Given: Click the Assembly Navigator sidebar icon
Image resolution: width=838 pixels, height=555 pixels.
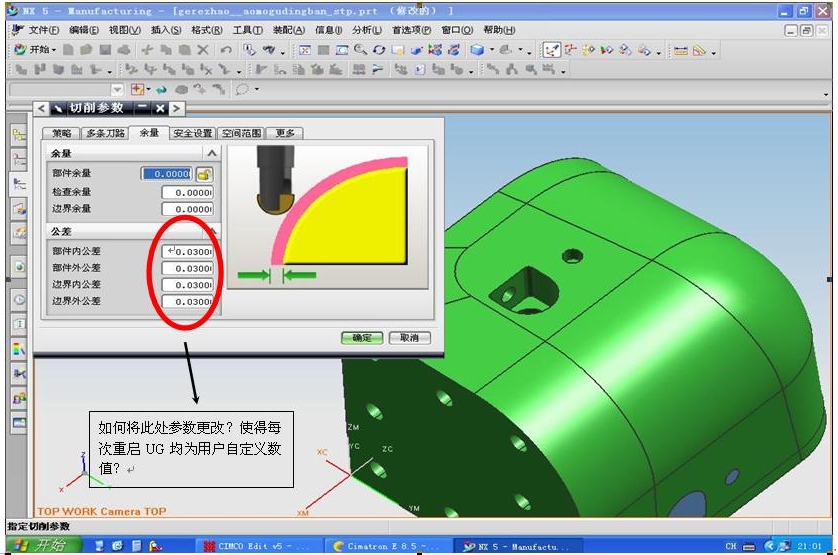Looking at the screenshot, I should 19,134.
